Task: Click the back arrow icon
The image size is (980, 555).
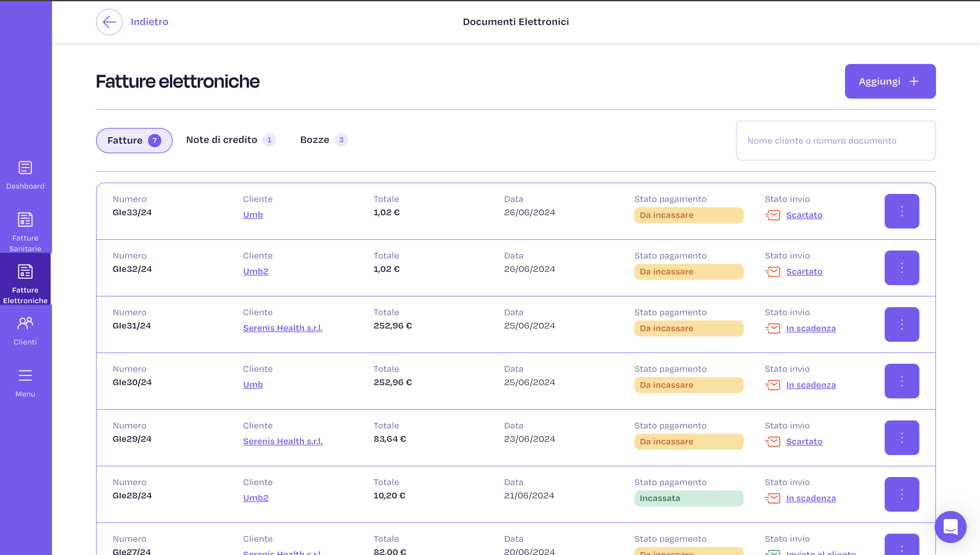Action: (x=109, y=22)
